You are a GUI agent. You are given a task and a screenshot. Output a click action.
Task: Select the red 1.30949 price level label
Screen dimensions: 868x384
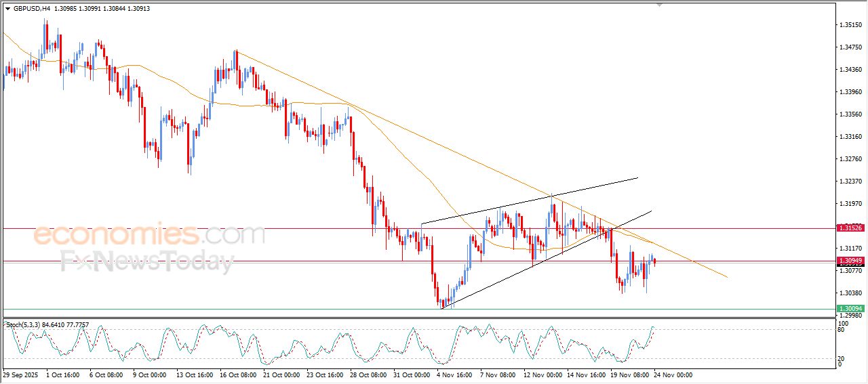(850, 261)
